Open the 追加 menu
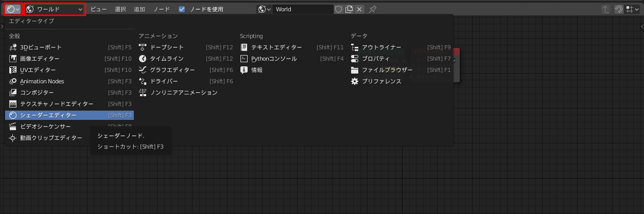 coord(139,9)
